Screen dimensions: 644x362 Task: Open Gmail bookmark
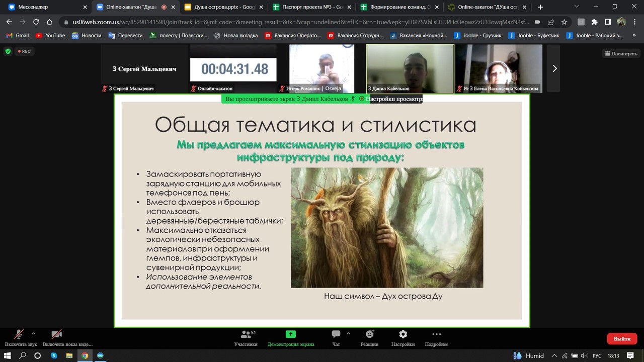point(18,36)
